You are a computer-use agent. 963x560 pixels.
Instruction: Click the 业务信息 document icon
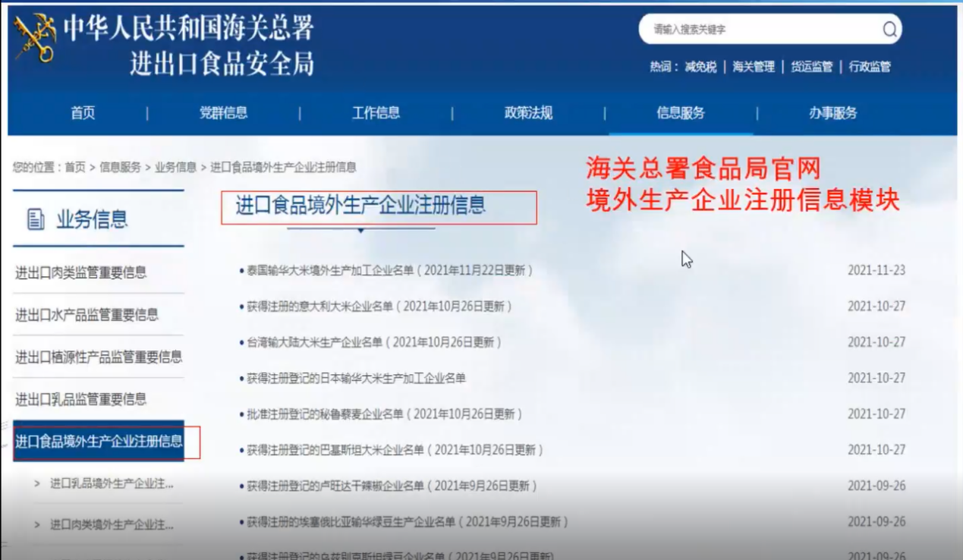(36, 220)
